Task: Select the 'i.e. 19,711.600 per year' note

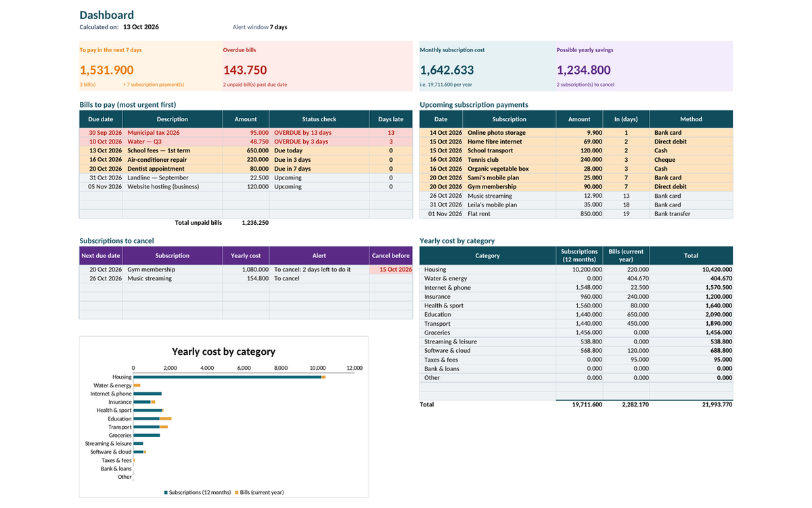Action: pyautogui.click(x=449, y=85)
